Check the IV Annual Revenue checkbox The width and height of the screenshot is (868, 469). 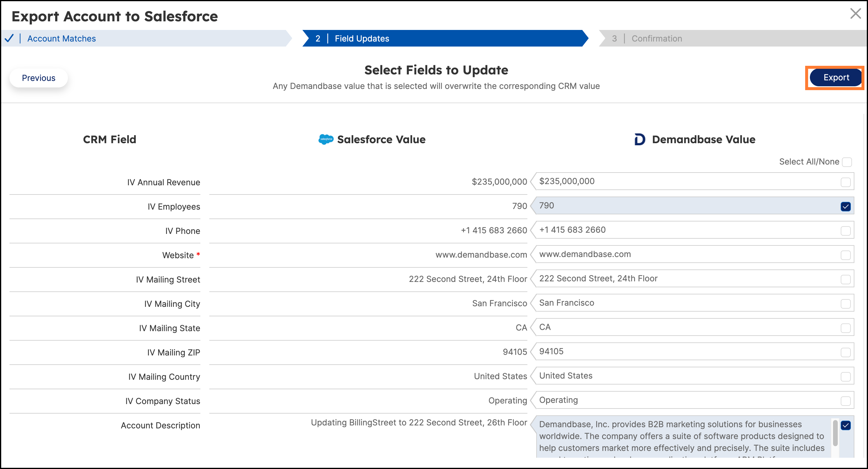846,182
